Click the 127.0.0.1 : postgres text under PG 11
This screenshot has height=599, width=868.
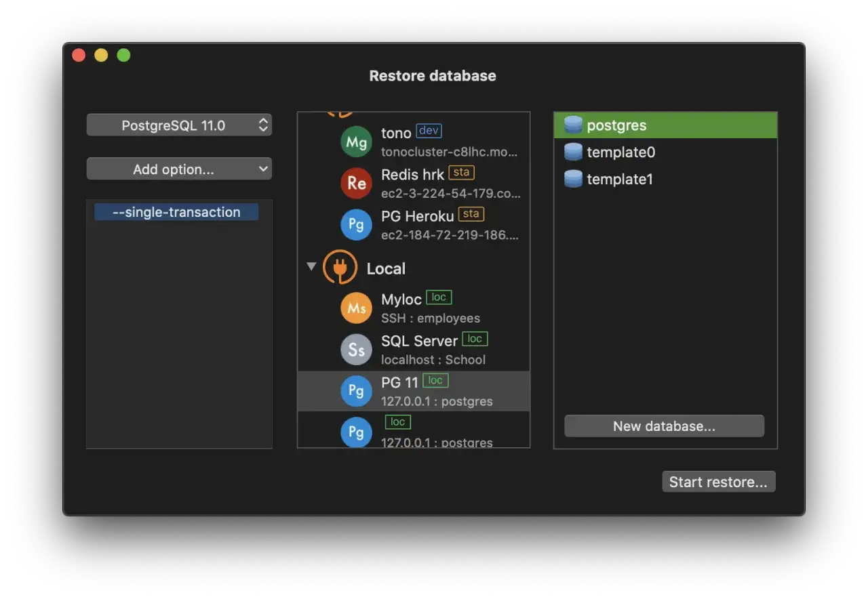pyautogui.click(x=437, y=401)
